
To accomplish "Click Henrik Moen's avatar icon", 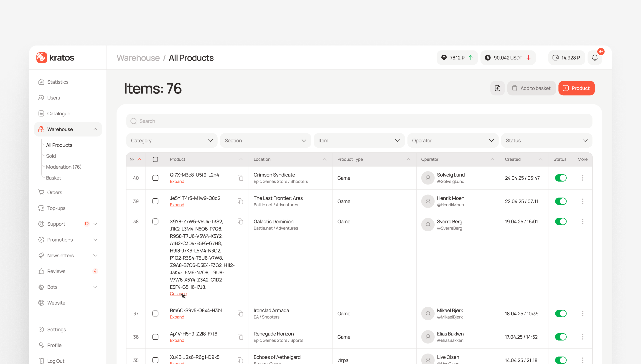I will pos(428,201).
